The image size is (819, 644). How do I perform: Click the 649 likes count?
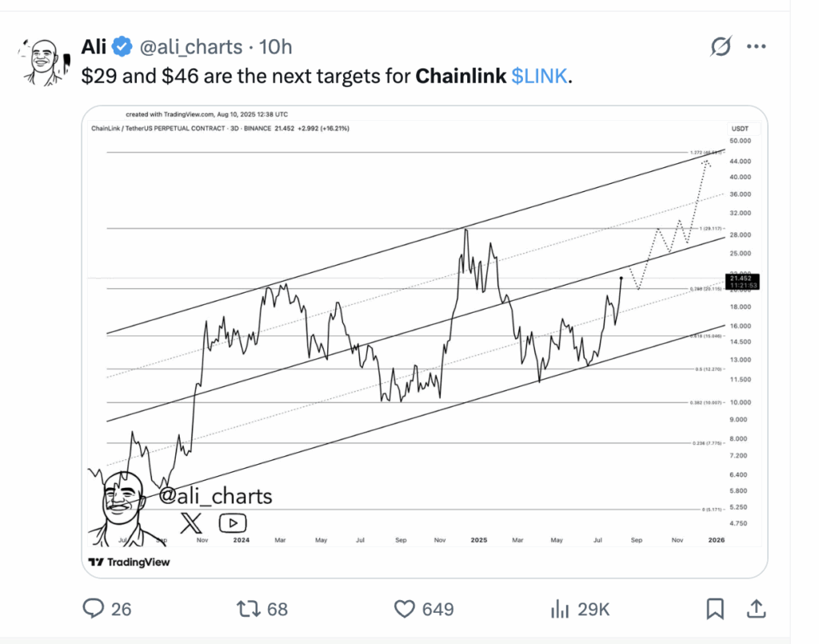click(437, 609)
